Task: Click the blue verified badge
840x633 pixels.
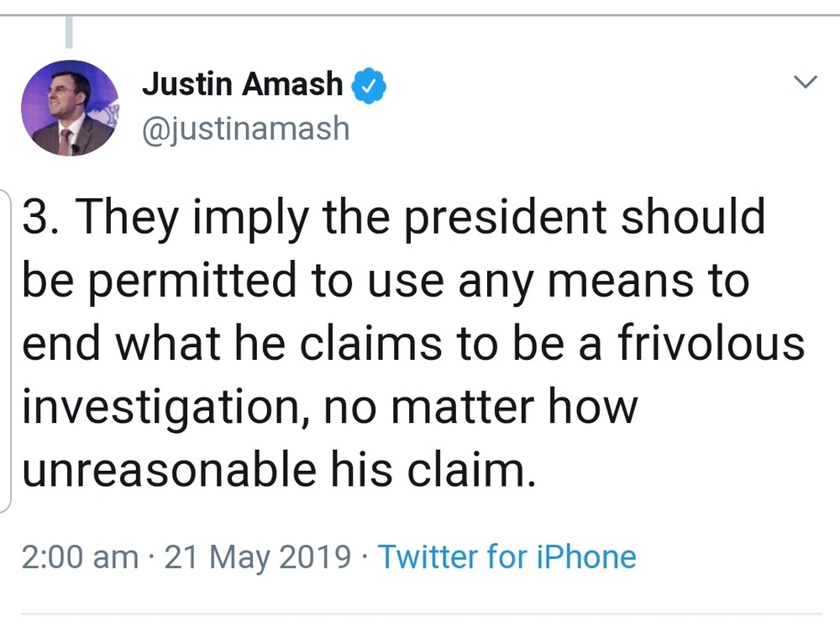Action: 368,84
